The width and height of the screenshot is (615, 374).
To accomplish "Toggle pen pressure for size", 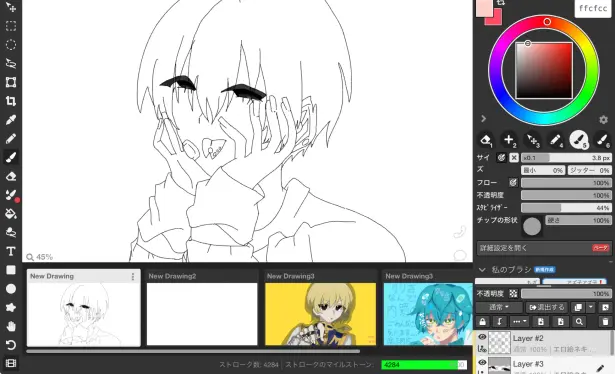I will [x=501, y=158].
